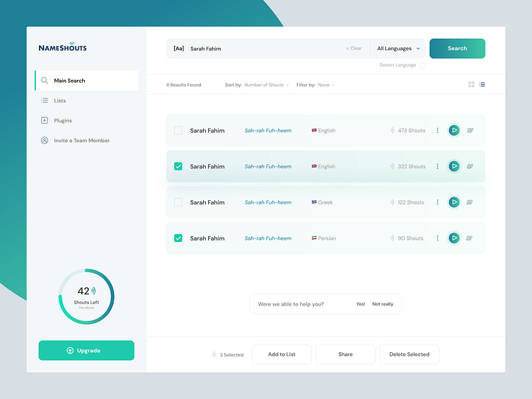Click the sound icon next to 473 Shouts
The image size is (532, 399).
[392, 130]
